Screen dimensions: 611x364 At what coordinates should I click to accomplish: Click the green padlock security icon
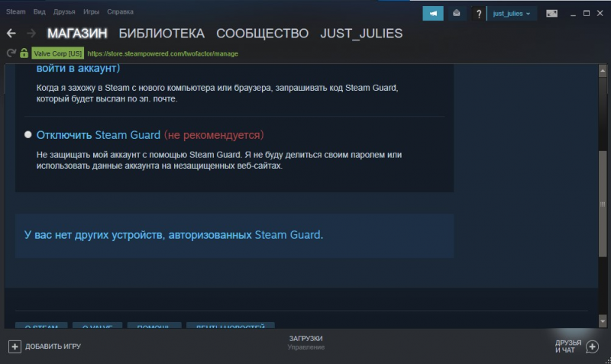(x=24, y=53)
